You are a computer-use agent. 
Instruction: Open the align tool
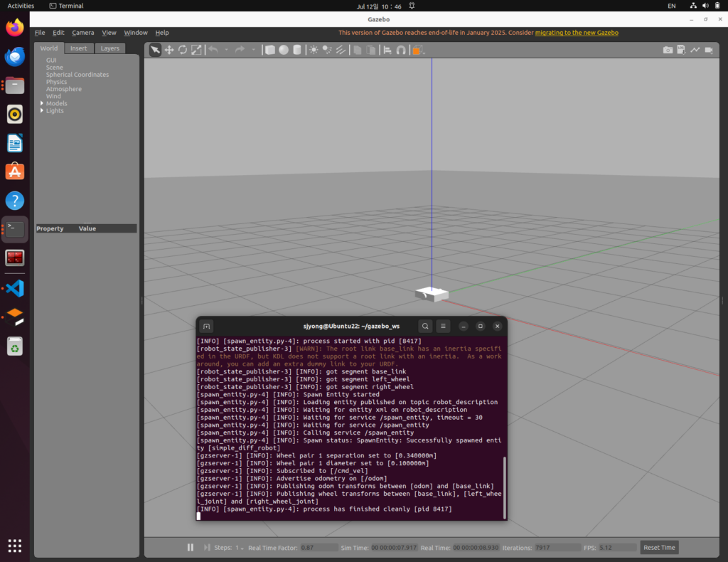(387, 50)
